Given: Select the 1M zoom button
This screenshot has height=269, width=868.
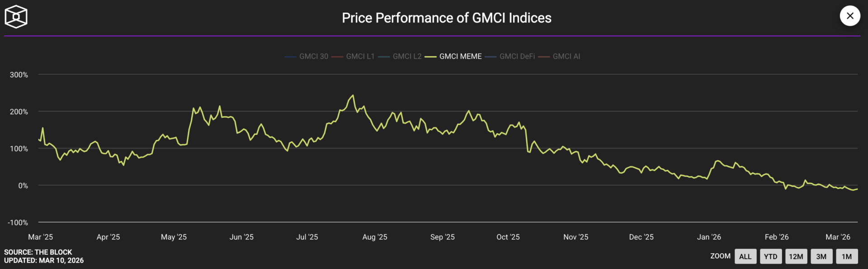Looking at the screenshot, I should pos(846,256).
